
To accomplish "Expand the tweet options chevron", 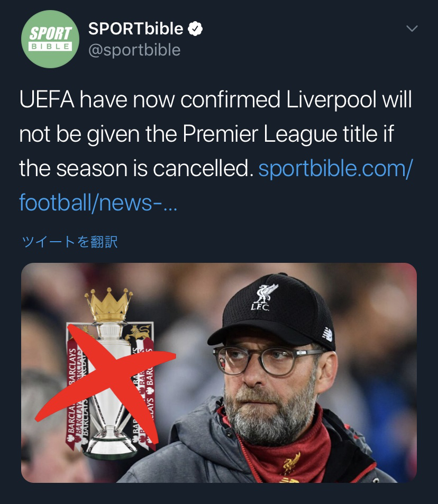I will (412, 28).
